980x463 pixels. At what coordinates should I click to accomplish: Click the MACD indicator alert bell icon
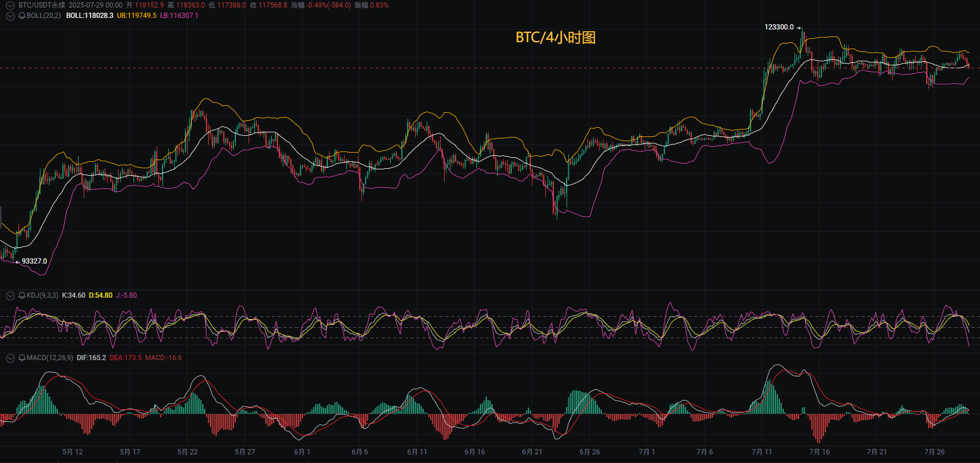coord(22,358)
